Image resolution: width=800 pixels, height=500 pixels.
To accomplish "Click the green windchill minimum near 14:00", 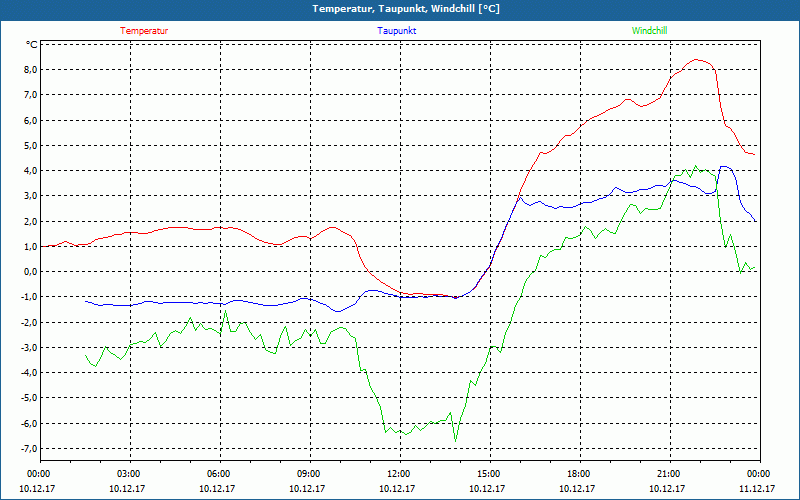I will click(x=456, y=441).
